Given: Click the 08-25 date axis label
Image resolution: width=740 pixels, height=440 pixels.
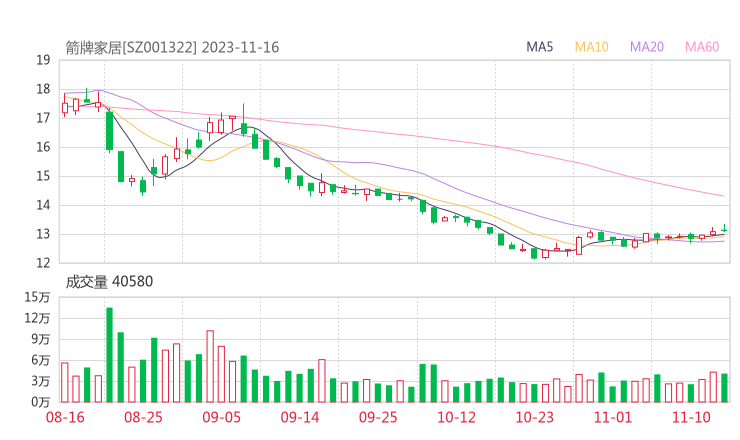Looking at the screenshot, I should (x=143, y=417).
